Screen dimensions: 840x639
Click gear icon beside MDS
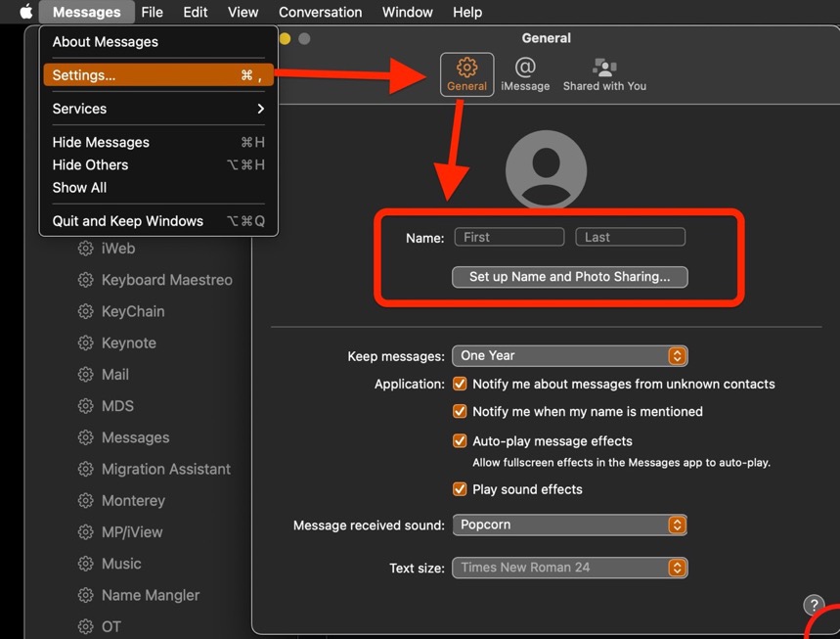point(85,406)
